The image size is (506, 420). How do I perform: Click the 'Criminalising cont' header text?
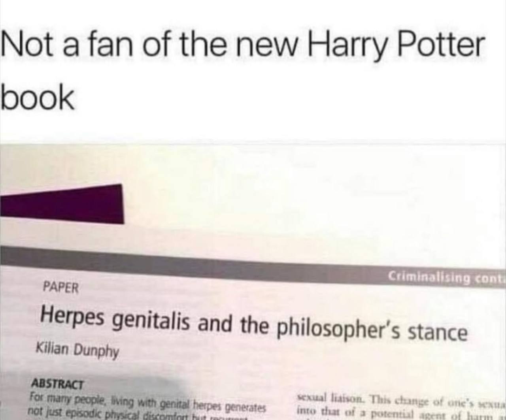[446, 277]
